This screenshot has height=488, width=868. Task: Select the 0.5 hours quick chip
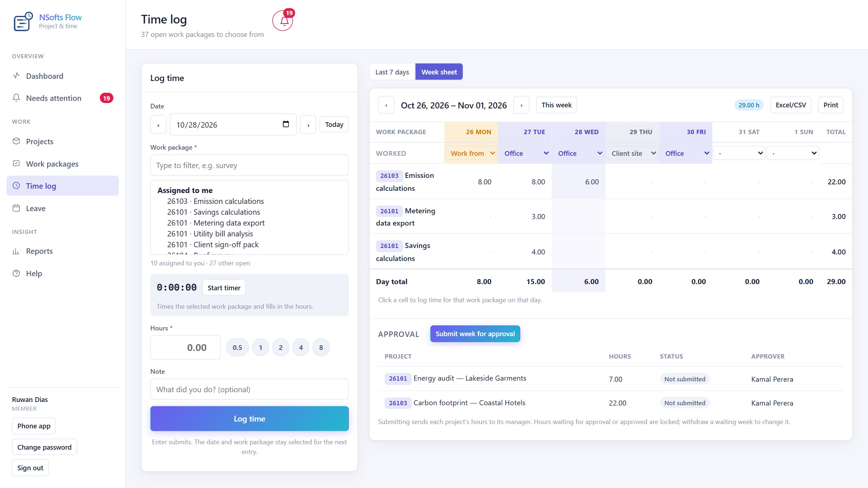click(237, 348)
